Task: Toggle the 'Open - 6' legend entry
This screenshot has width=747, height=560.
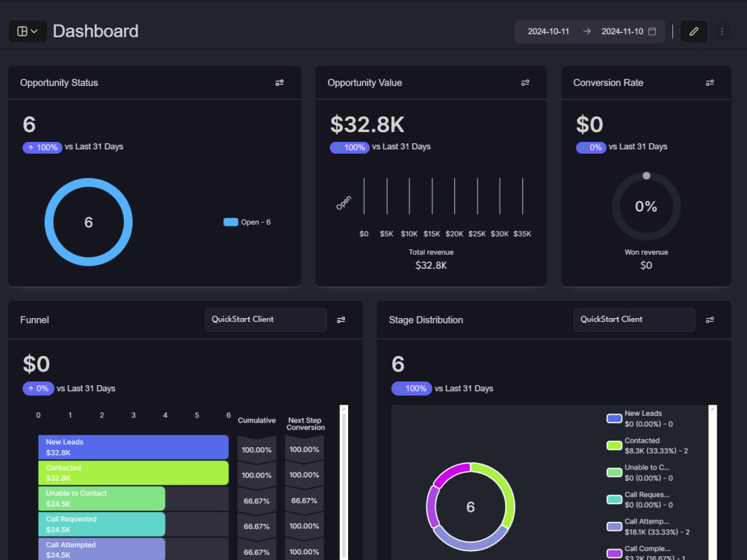Action: point(247,222)
